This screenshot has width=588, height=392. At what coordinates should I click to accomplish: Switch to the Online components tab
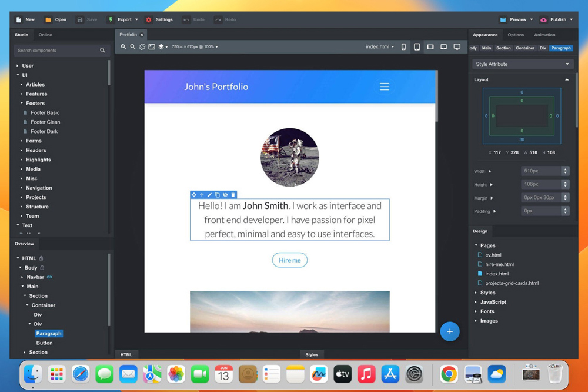pyautogui.click(x=45, y=35)
